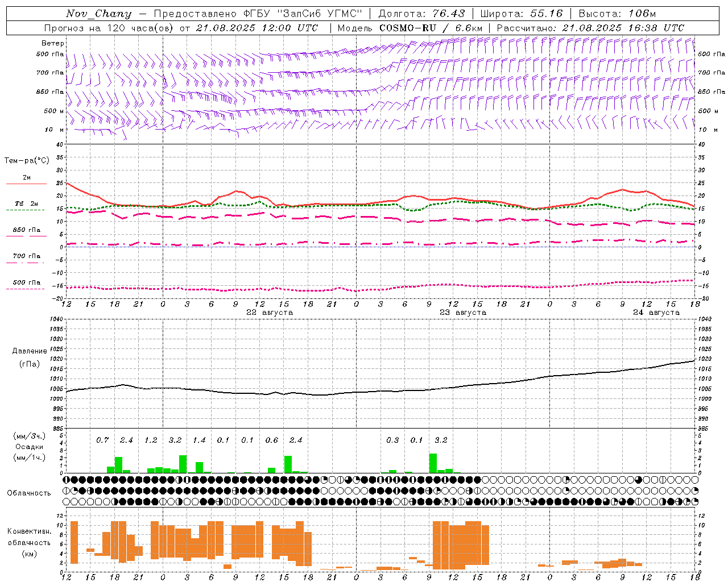
Task: Click the dashed 850 гПа temperature legend line
Action: point(26,236)
